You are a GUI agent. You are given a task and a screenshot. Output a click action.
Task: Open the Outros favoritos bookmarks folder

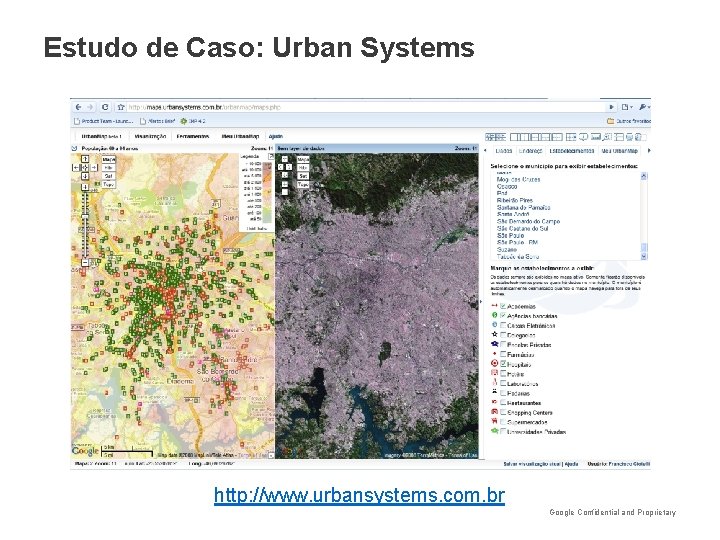(x=629, y=121)
